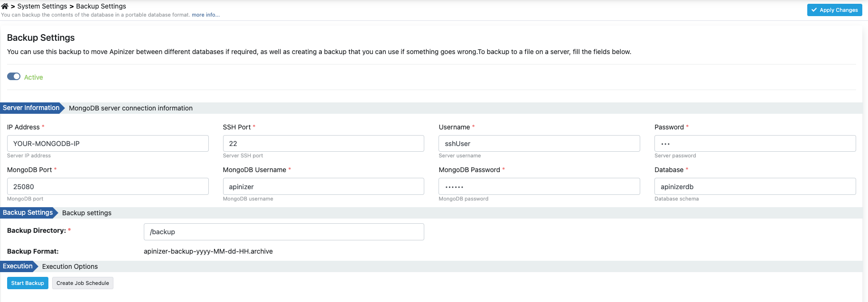Click the 'Backup Settings' page heading

[x=41, y=37]
